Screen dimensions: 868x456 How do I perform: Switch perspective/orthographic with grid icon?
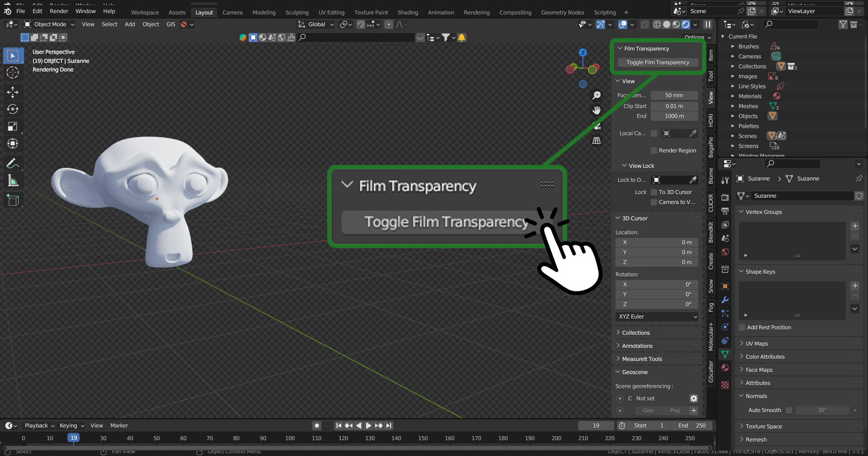597,140
